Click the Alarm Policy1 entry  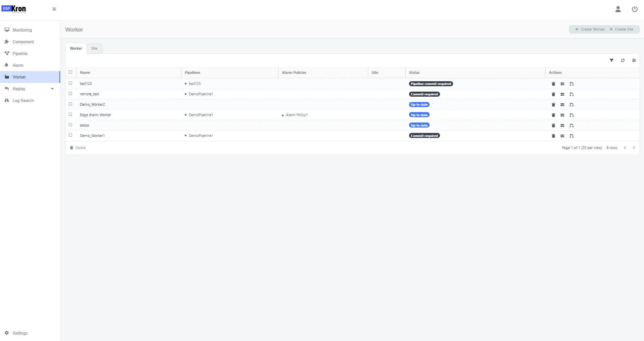(296, 115)
